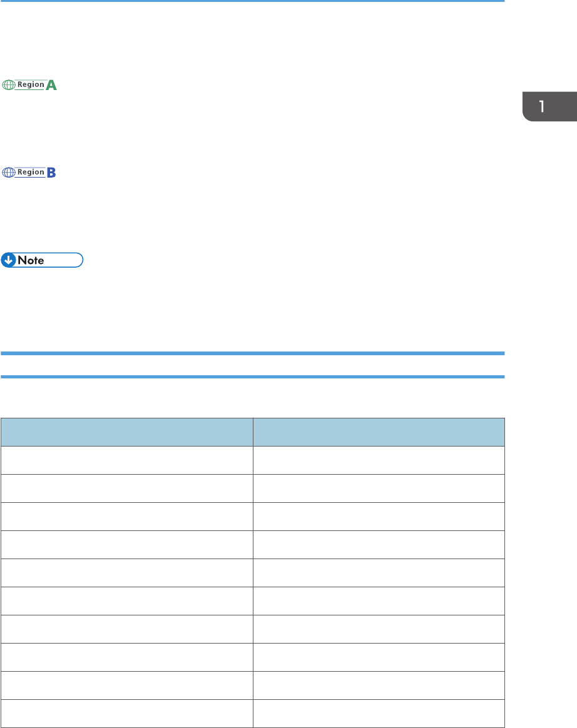Viewport: 577px width, 728px height.
Task: Select the chapter 1 side tab
Action: [549, 106]
